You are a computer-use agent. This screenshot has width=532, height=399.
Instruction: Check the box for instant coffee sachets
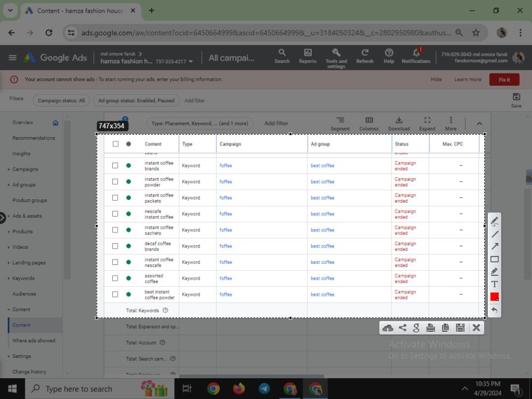(115, 230)
